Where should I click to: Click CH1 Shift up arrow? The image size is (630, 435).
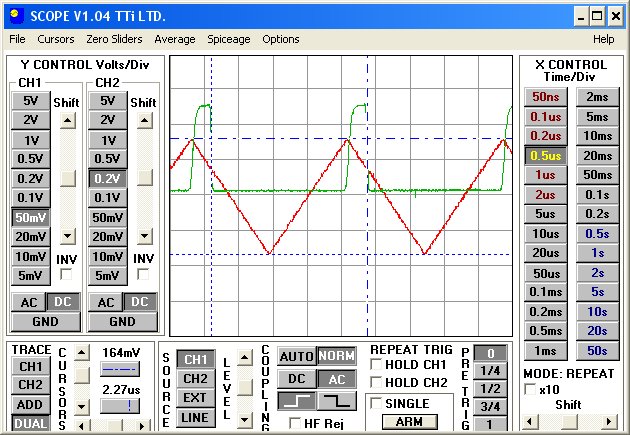tap(68, 120)
